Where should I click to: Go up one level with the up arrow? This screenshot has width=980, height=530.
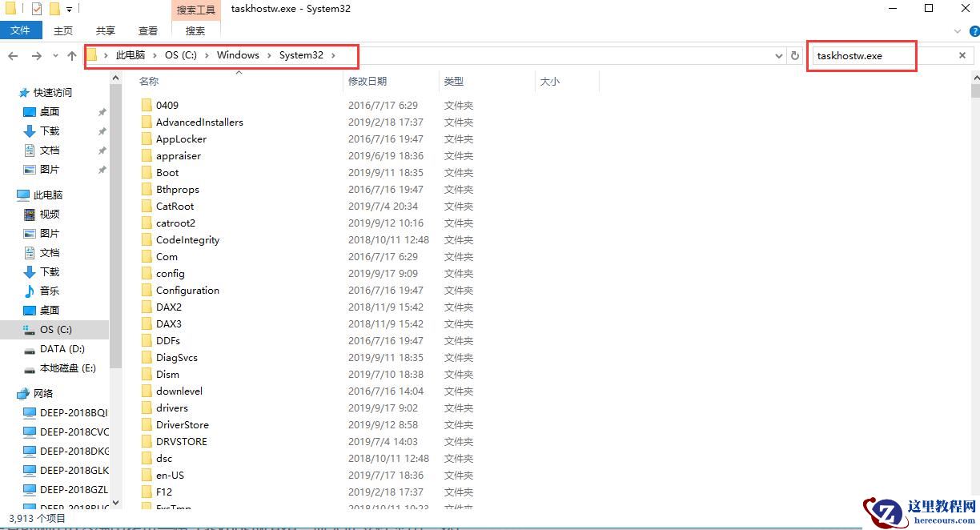coord(71,55)
